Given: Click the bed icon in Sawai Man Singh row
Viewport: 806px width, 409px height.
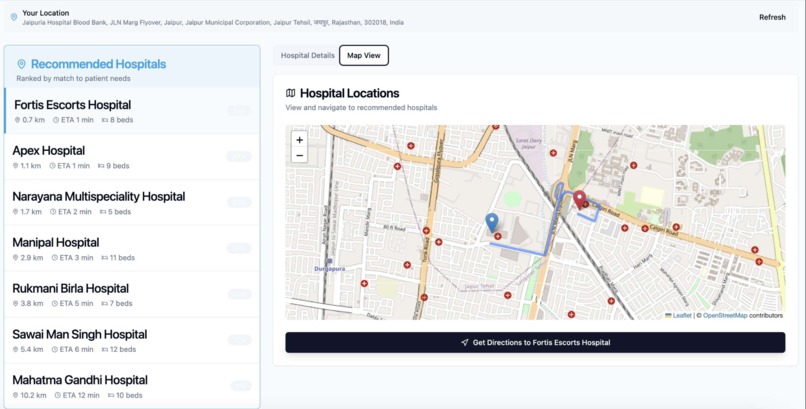Looking at the screenshot, I should 105,349.
